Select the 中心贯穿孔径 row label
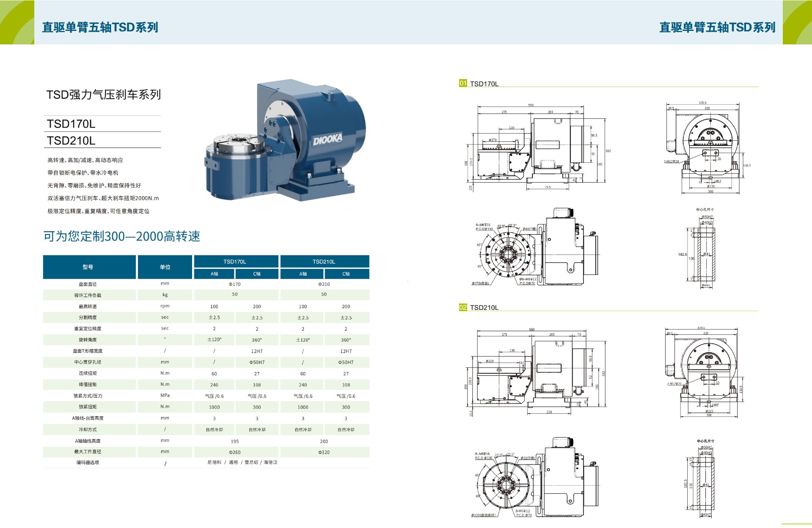Viewport: 812px width, 528px height. coord(88,362)
